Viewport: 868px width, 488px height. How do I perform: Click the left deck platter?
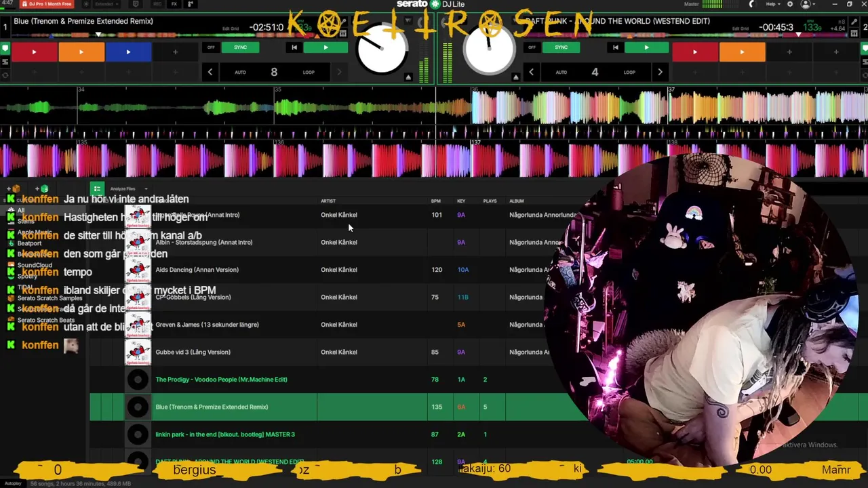pyautogui.click(x=381, y=49)
